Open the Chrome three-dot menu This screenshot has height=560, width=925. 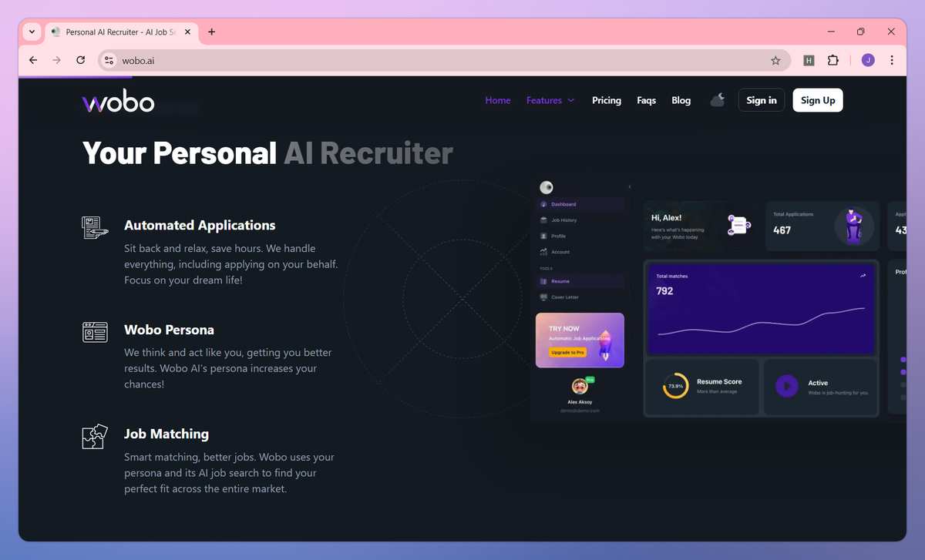click(x=892, y=60)
